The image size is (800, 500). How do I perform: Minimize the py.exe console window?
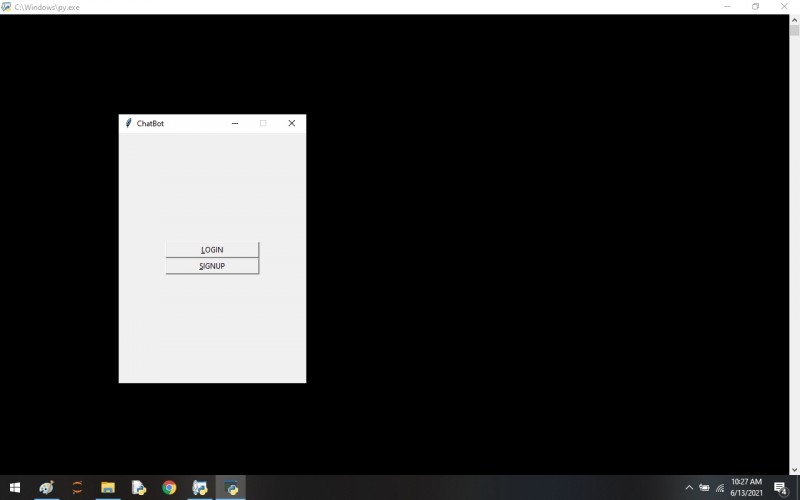tap(728, 7)
